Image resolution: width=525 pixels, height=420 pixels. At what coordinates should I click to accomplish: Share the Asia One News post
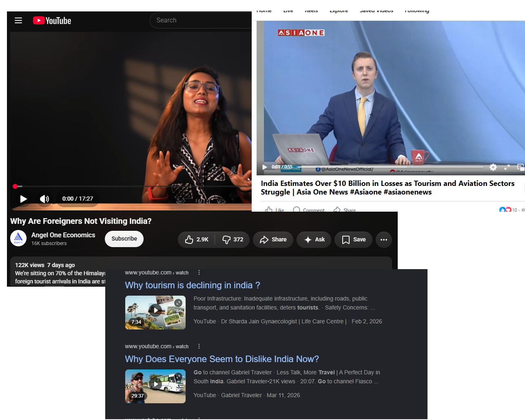point(345,210)
